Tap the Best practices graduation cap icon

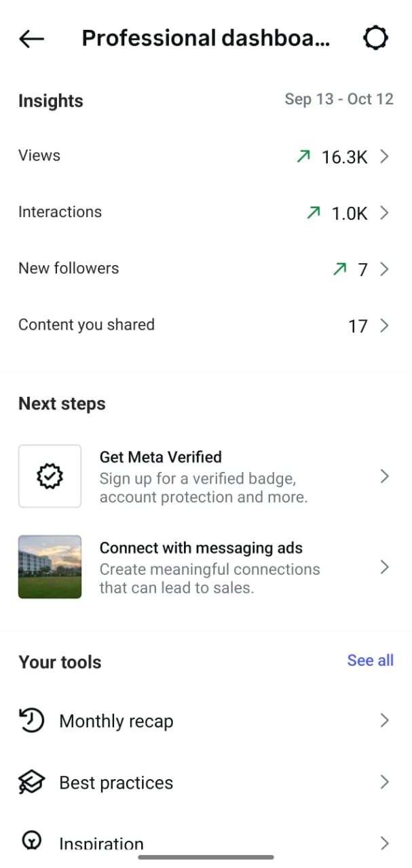point(31,783)
